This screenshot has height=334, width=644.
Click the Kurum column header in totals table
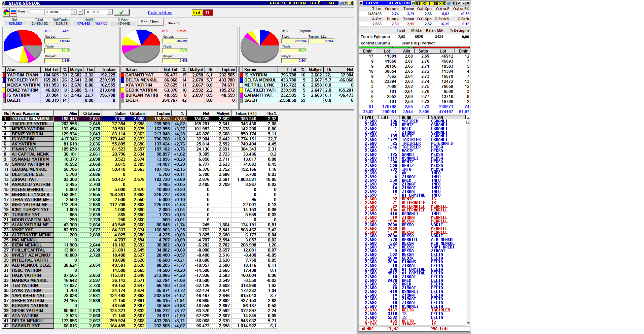click(260, 70)
